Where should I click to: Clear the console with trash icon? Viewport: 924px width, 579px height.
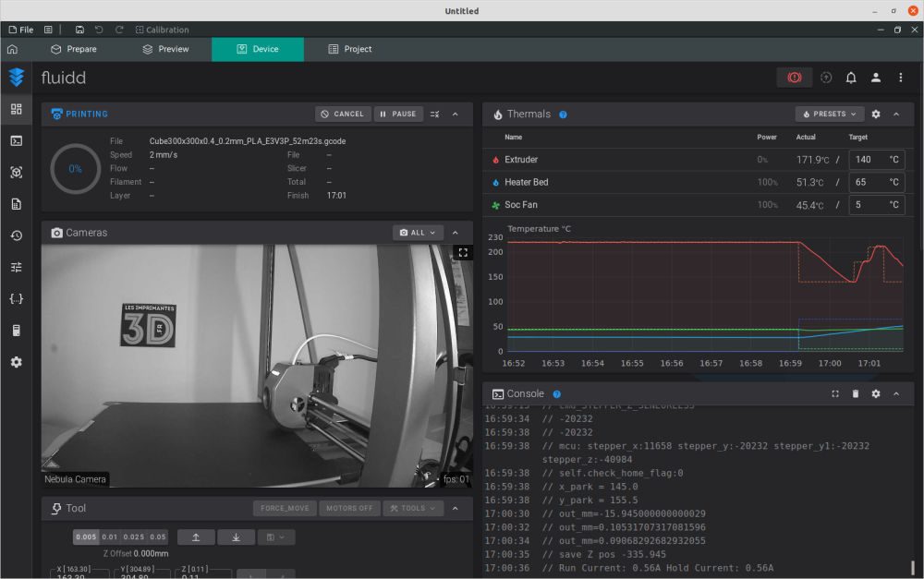856,393
